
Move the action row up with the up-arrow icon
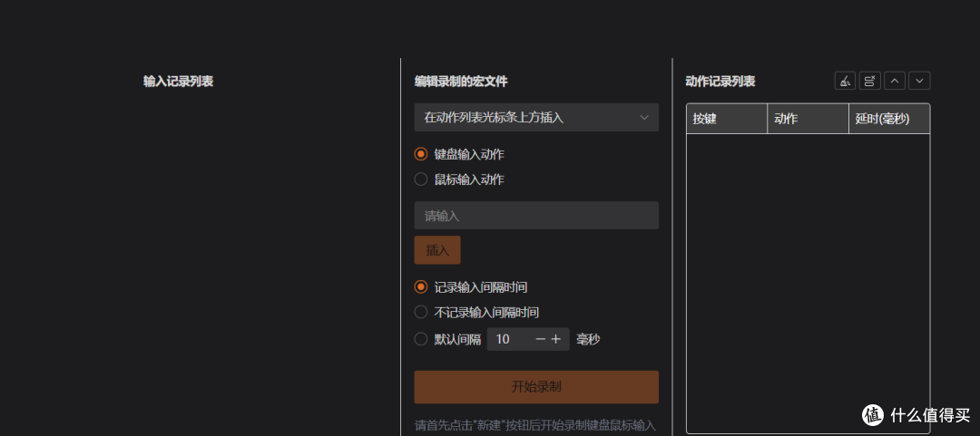click(x=895, y=82)
